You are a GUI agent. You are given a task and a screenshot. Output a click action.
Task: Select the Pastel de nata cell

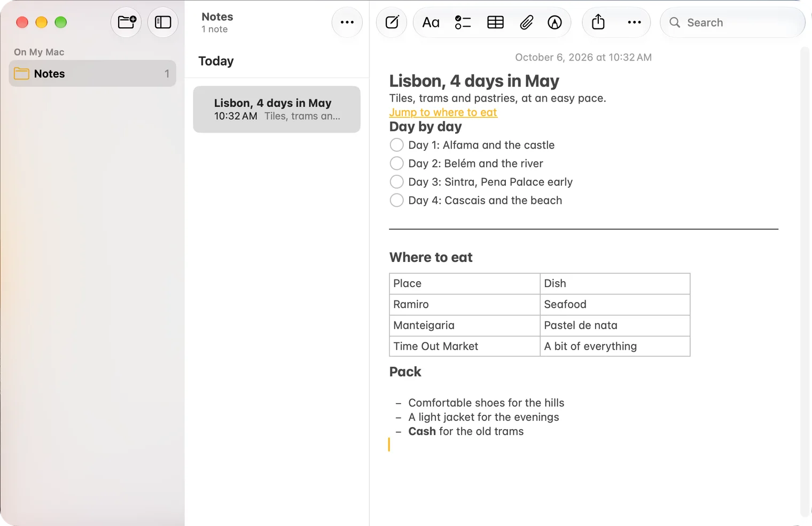point(615,325)
